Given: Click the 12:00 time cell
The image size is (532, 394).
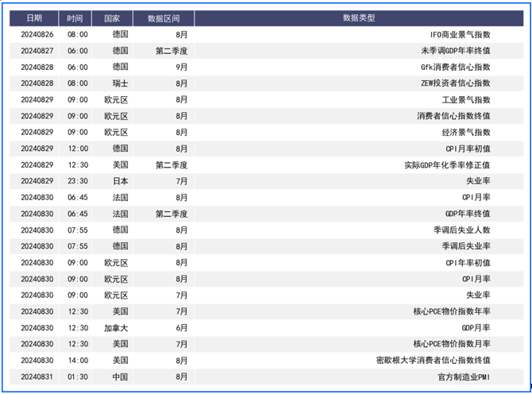Looking at the screenshot, I should [x=78, y=149].
